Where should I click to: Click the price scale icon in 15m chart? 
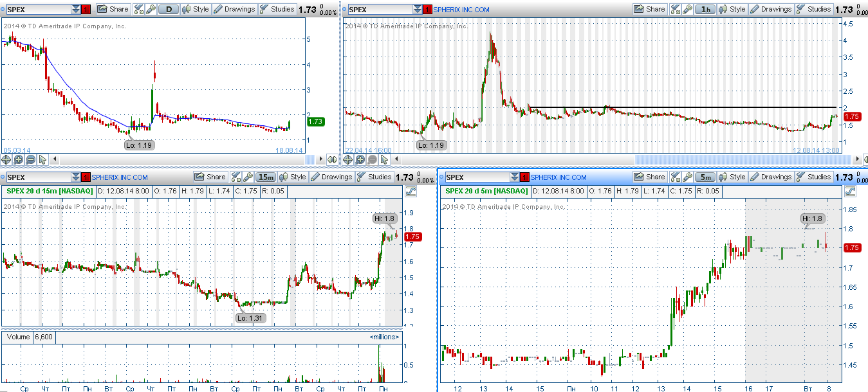coord(411,192)
